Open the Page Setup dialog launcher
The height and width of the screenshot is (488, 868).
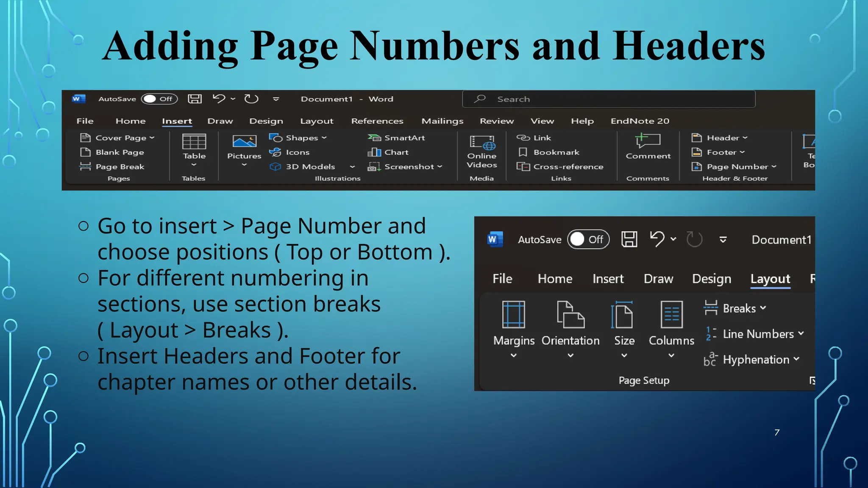812,380
